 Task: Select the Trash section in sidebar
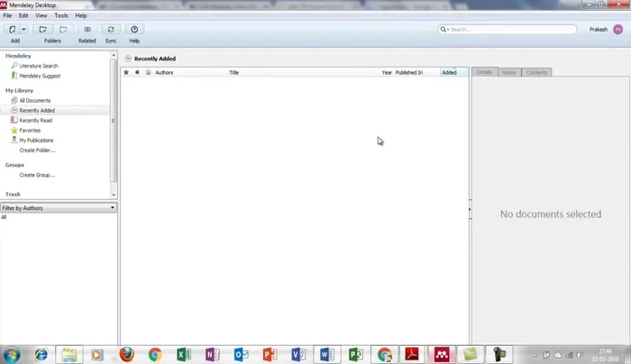tap(13, 195)
